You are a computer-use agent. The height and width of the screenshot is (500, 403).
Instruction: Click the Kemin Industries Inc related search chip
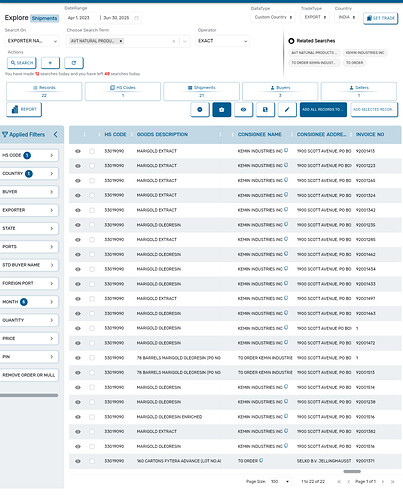pos(365,53)
